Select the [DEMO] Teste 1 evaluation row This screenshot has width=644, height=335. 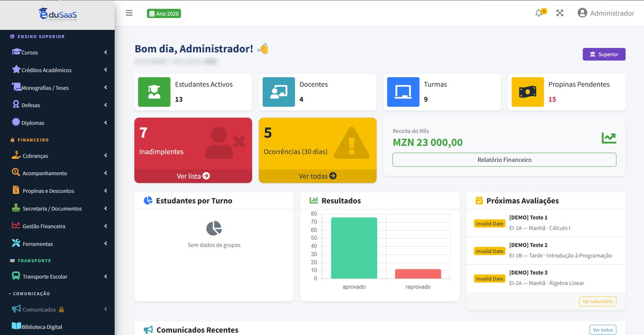coord(546,223)
